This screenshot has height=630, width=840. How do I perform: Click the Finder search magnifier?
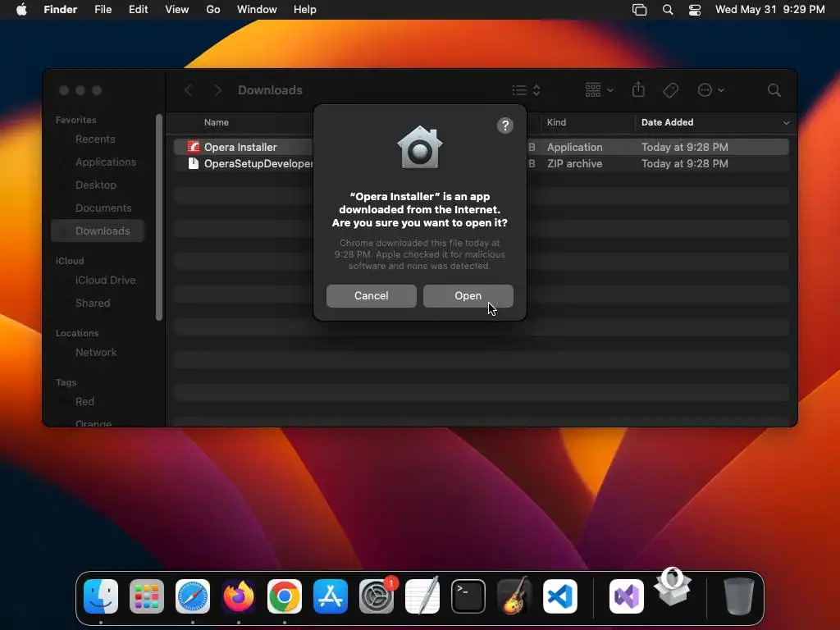774,90
